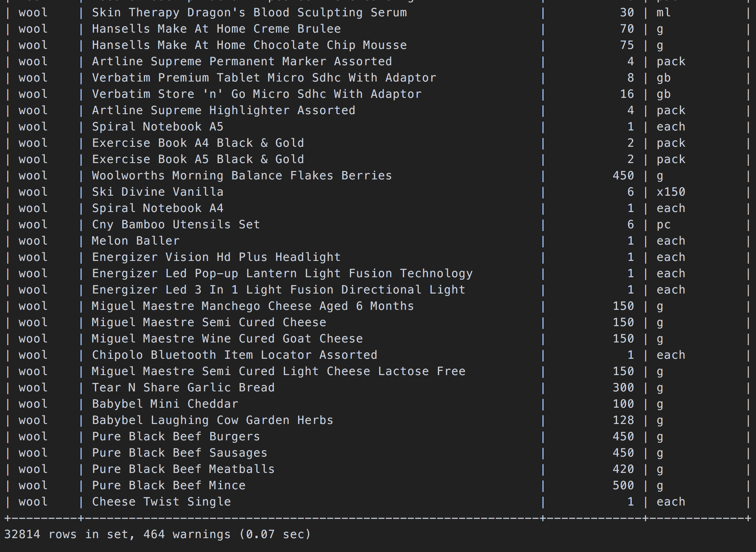This screenshot has width=756, height=552.
Task: Click 'pack' unit in Artline Highlighter row
Action: pos(671,110)
